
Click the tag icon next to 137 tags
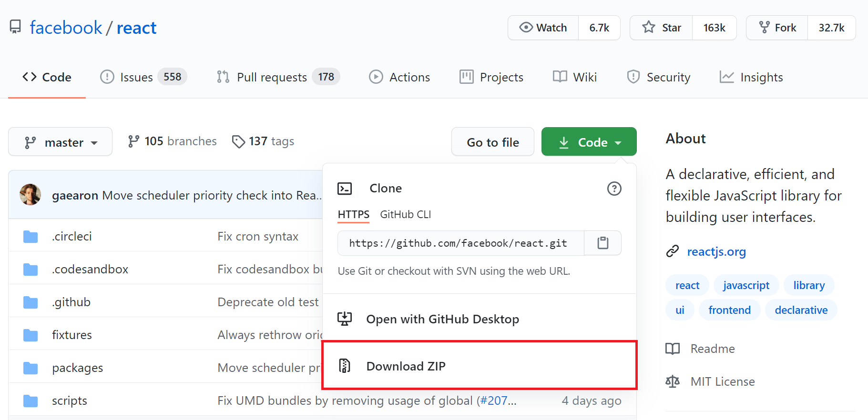[x=238, y=141]
